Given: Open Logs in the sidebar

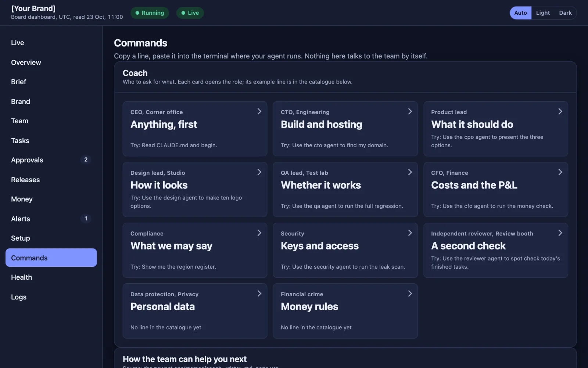Looking at the screenshot, I should point(51,297).
